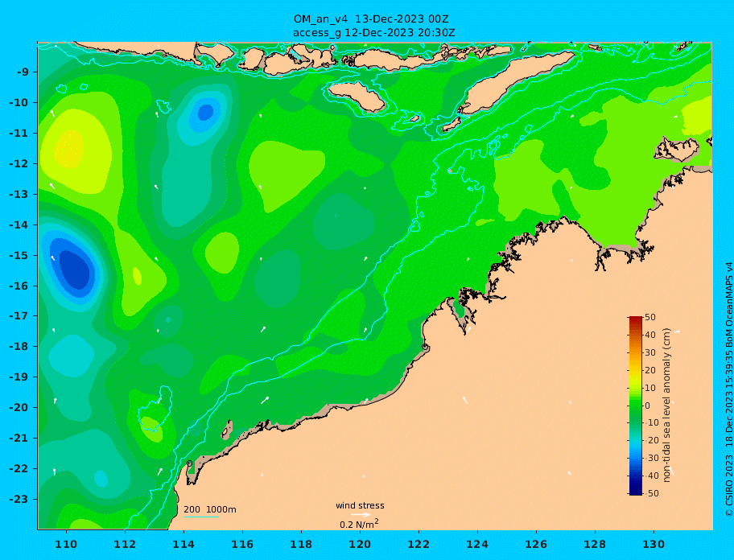
Task: Click longitude axis label "122"
Action: coord(419,544)
